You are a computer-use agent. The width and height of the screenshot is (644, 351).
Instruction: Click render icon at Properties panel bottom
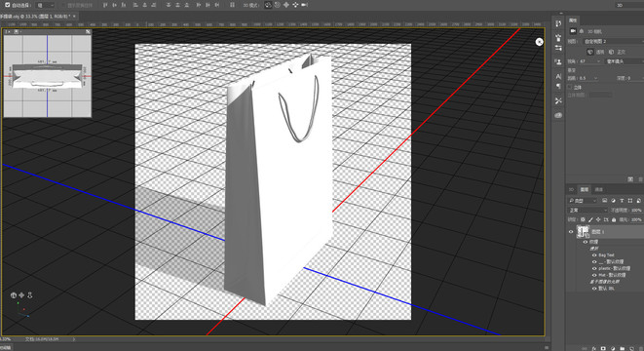coord(630,179)
